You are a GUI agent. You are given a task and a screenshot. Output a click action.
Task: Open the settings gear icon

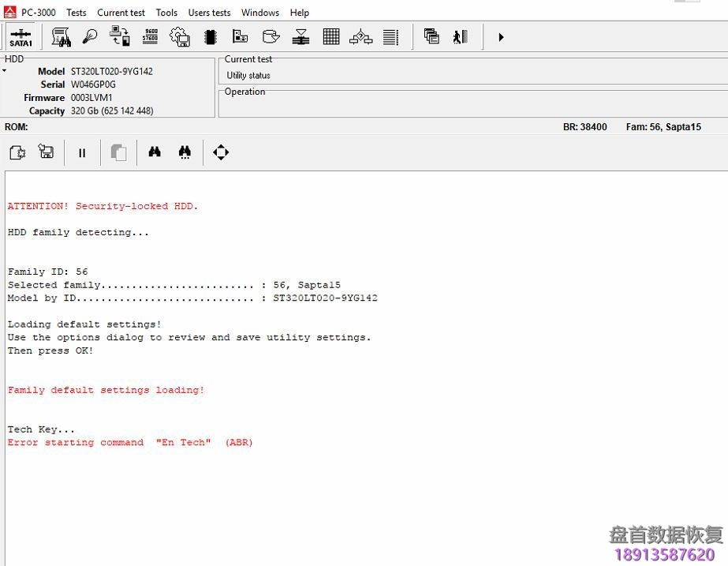click(180, 36)
